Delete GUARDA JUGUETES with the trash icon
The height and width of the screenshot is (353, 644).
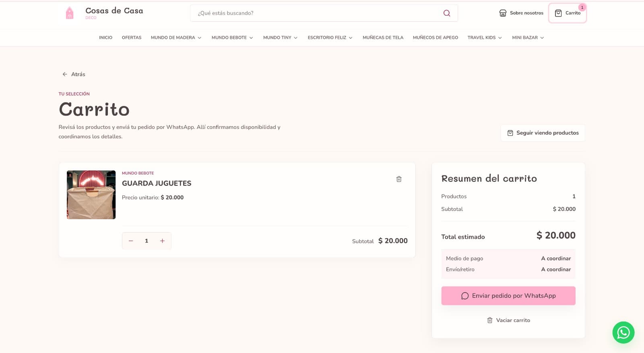pos(399,179)
